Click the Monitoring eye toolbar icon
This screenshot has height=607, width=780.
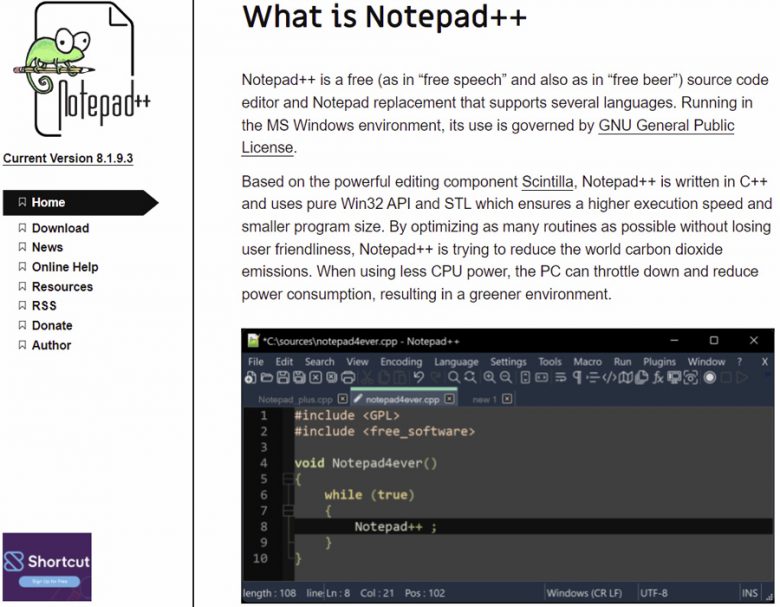690,377
